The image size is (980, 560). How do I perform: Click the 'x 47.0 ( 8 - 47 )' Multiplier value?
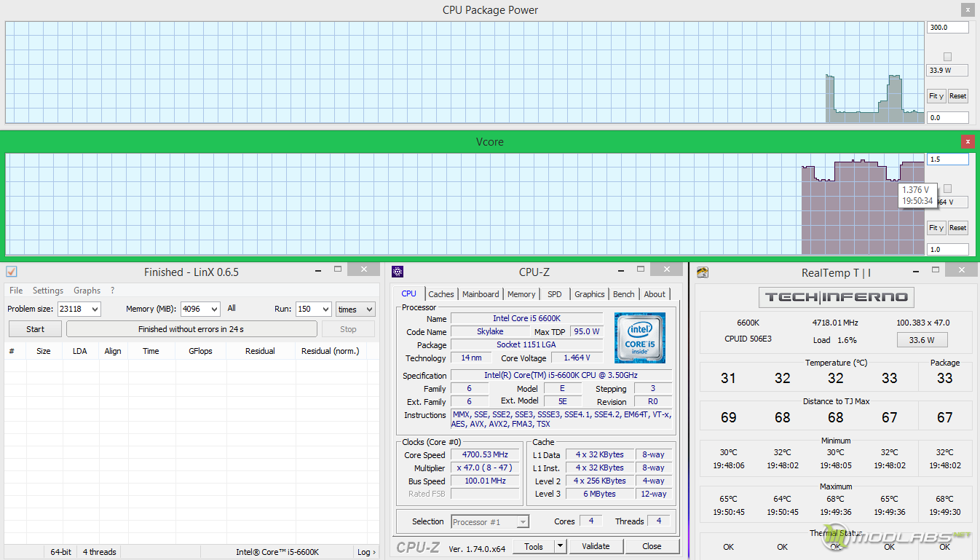[486, 468]
